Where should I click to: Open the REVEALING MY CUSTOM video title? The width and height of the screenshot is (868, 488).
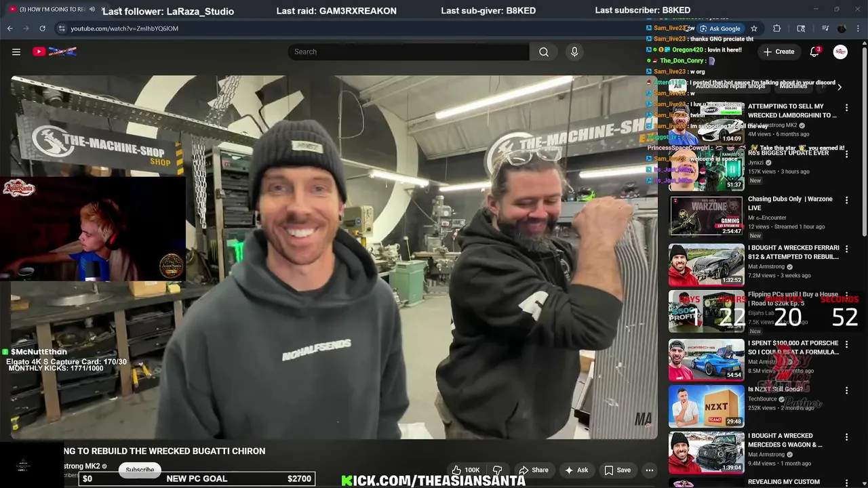[x=784, y=482]
